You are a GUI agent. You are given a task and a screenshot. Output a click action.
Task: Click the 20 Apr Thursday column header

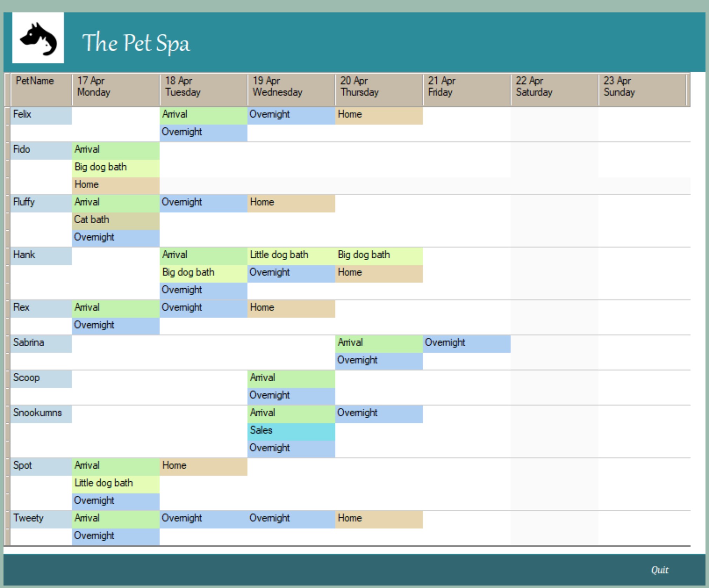click(379, 90)
